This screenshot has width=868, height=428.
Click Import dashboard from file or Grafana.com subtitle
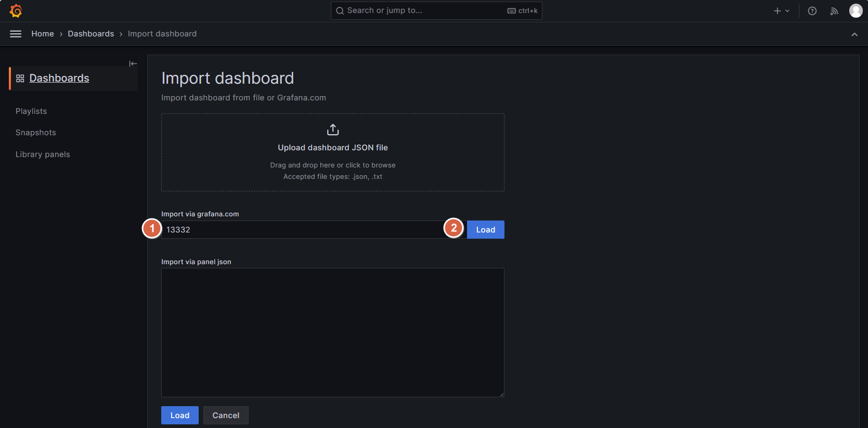(244, 98)
